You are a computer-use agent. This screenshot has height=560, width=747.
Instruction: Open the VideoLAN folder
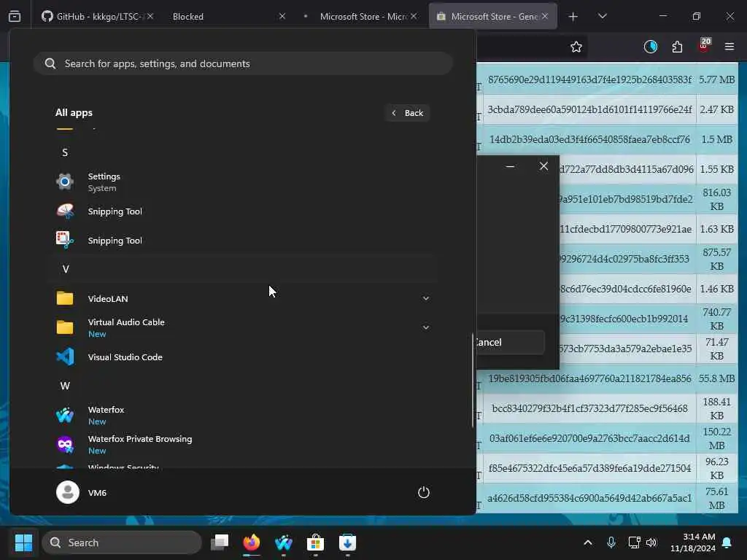pyautogui.click(x=243, y=298)
